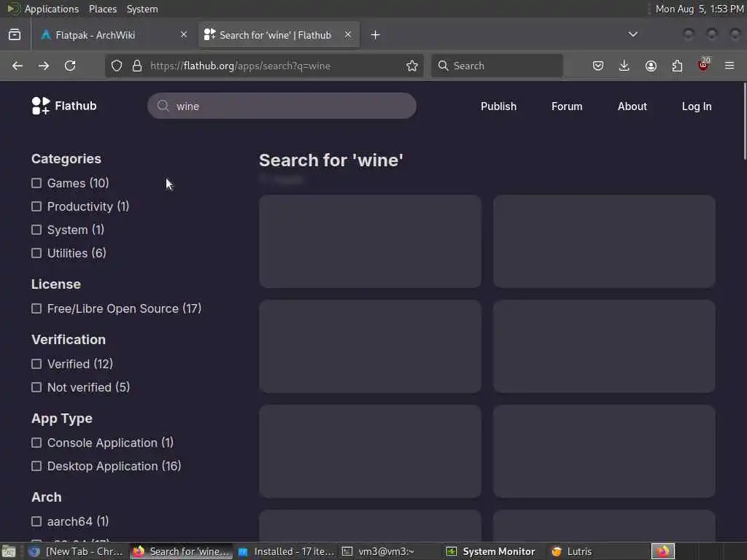The width and height of the screenshot is (747, 560).
Task: Check the Not verified (5) filter
Action: 36,387
